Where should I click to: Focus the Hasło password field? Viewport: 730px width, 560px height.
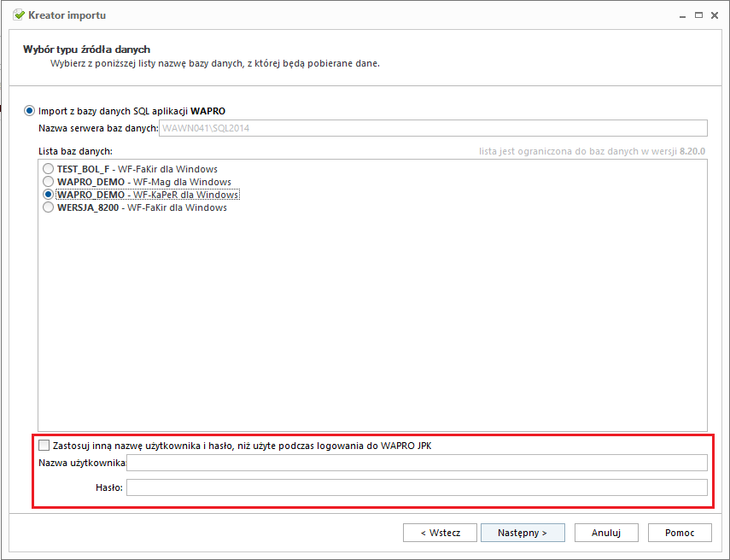click(417, 487)
